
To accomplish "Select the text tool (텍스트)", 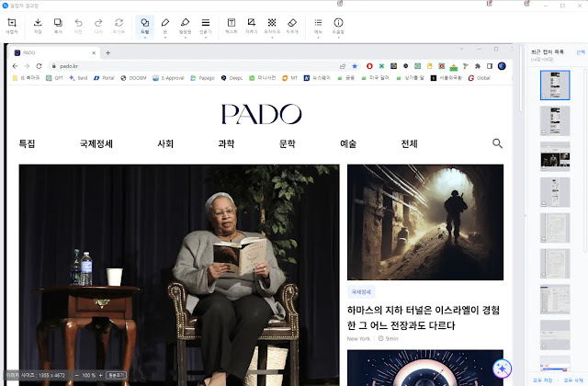I will (232, 27).
